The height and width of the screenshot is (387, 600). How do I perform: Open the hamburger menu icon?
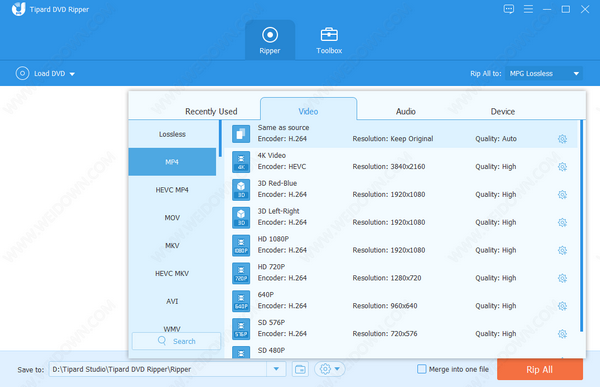(528, 9)
